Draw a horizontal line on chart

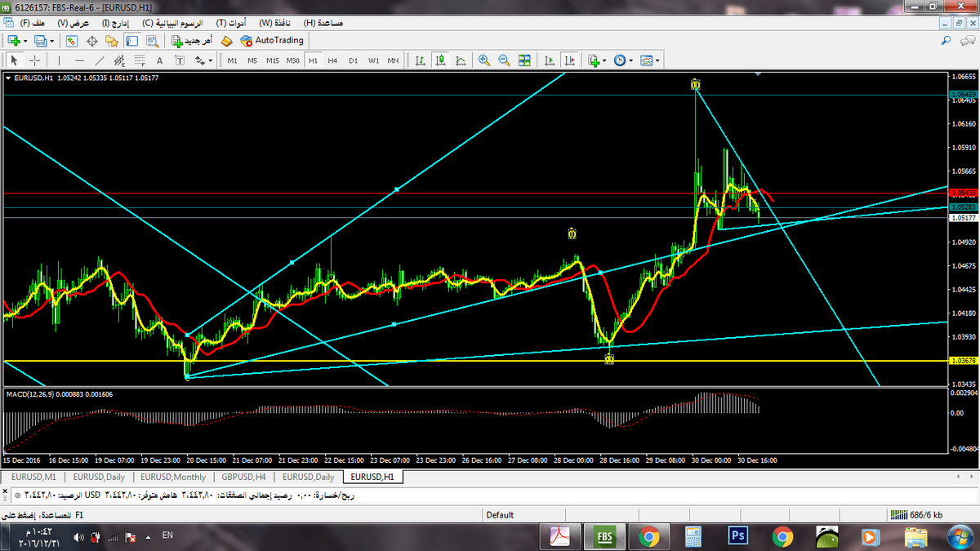(79, 60)
